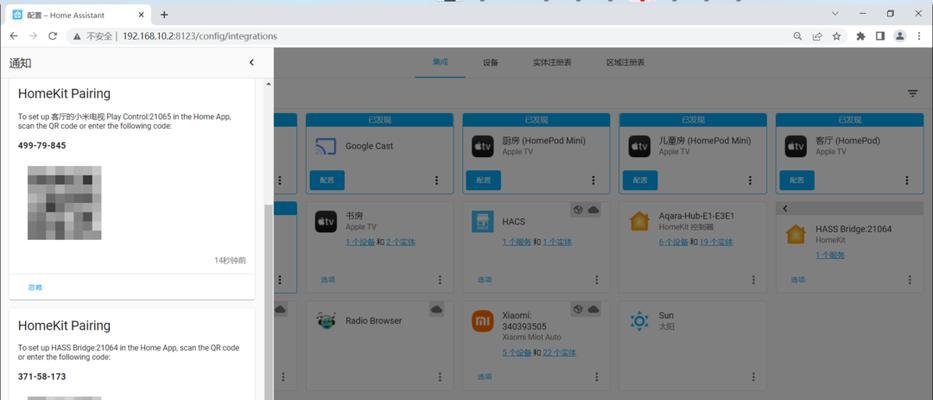Open three-dot menu on 客厅 HomePod card
Screen dimensions: 933x400
[907, 180]
